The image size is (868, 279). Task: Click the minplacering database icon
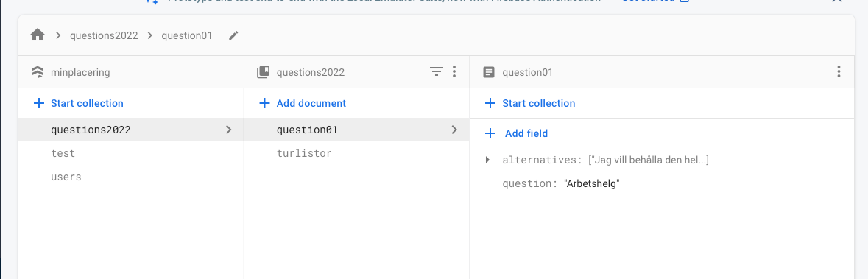click(37, 72)
